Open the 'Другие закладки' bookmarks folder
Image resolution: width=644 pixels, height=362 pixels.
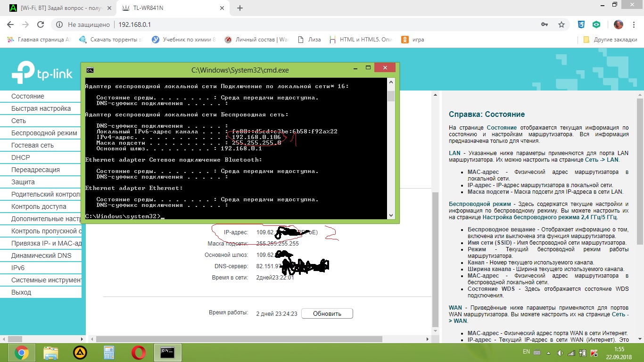610,40
